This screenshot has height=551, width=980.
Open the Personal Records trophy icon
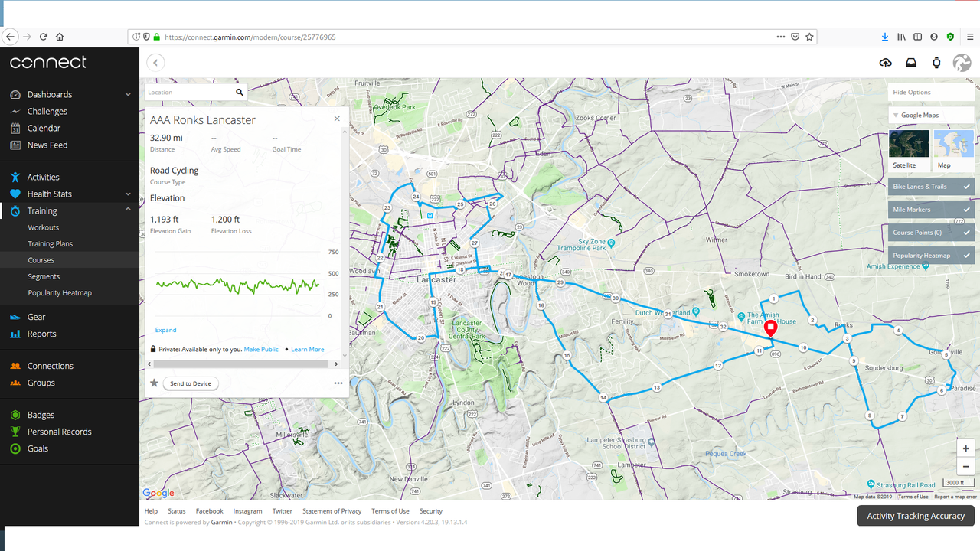(15, 432)
